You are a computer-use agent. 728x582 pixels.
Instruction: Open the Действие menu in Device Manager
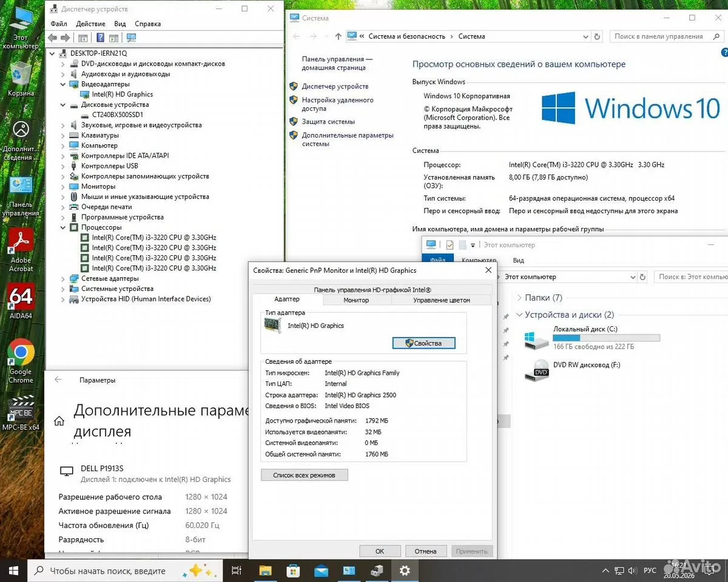[x=91, y=24]
